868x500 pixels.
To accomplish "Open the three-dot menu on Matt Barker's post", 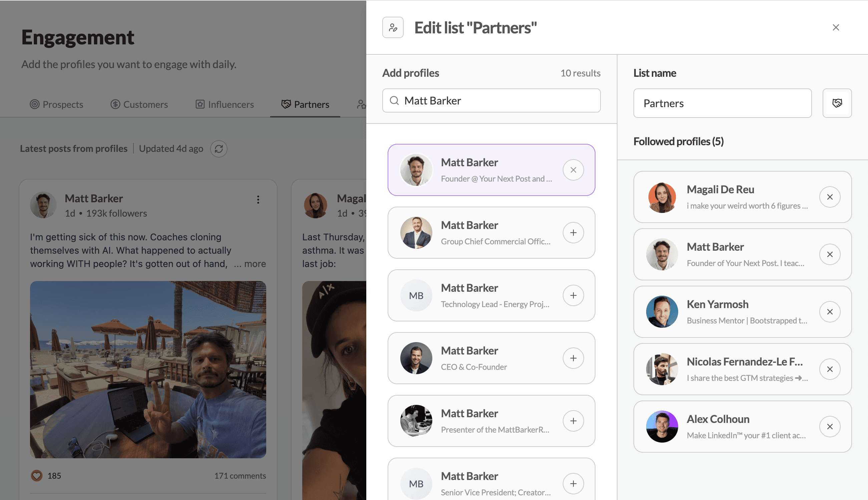I will 258,200.
